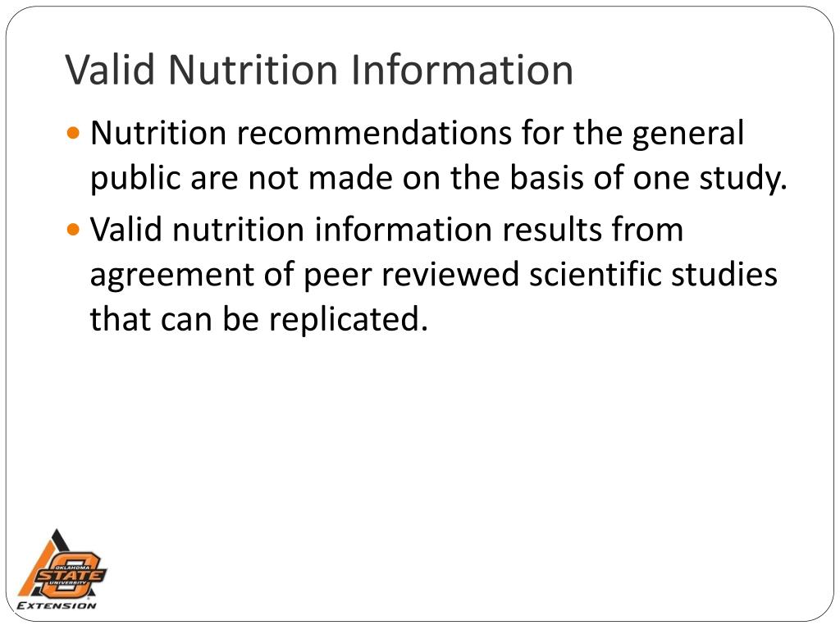The image size is (840, 630).
Task: Select the line Valid nutrition information results from
Action: click(x=387, y=230)
